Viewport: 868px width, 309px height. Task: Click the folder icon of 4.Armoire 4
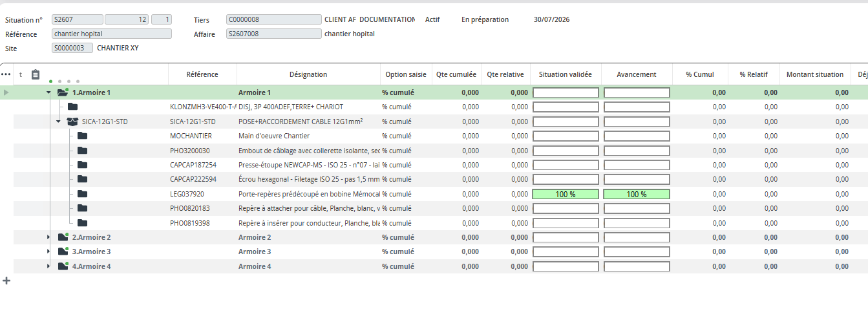(x=63, y=266)
